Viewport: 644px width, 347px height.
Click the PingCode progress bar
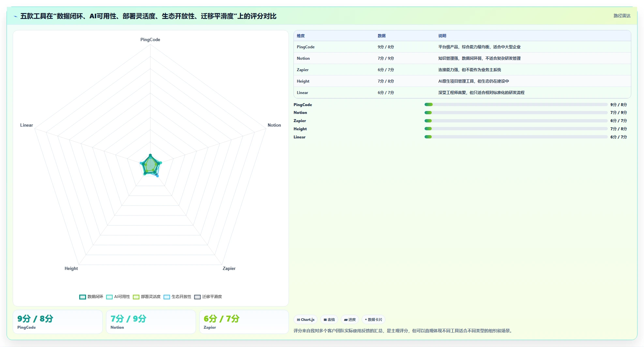click(516, 104)
